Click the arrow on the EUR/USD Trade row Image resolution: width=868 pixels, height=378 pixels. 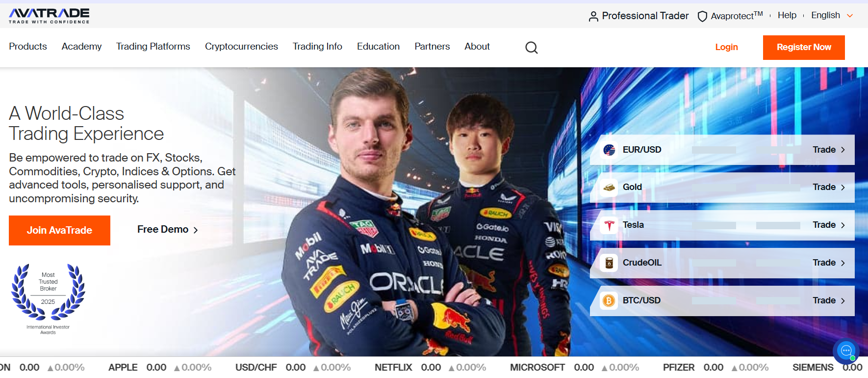tap(843, 150)
